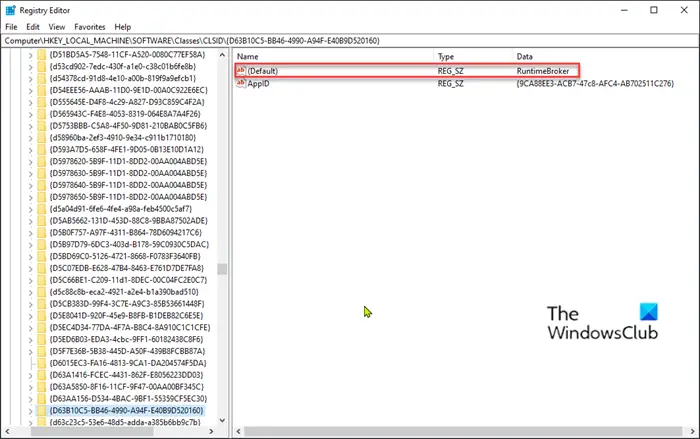This screenshot has width=700, height=439.
Task: Expand the {D5AB5662-131D-453D-88C8-9BBA87502ADE} key
Action: pos(30,221)
